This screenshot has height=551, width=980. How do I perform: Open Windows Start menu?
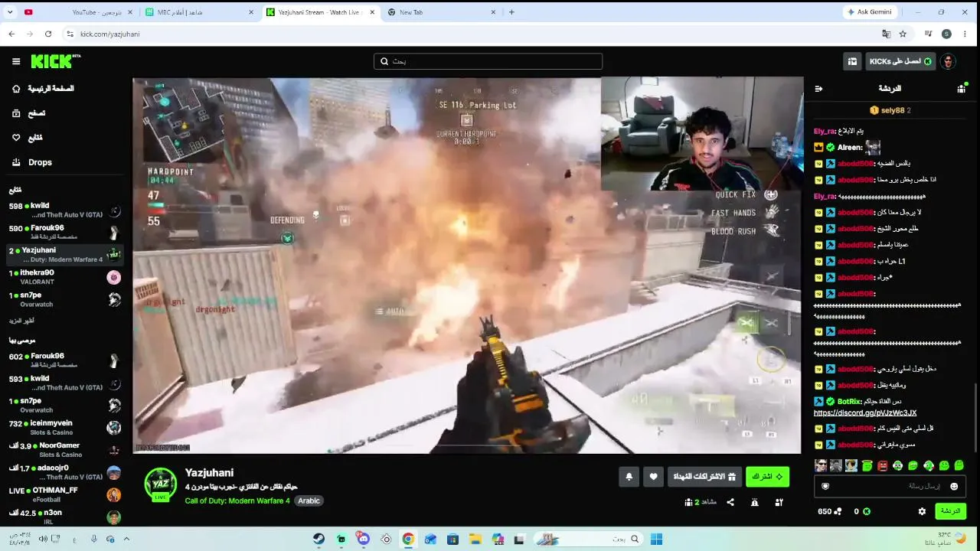[x=656, y=539]
